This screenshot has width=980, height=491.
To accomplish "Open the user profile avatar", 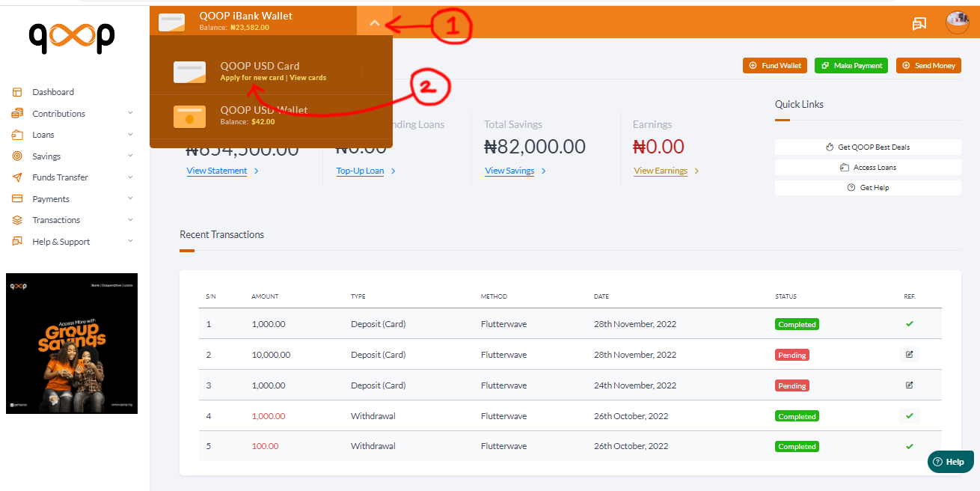I will pyautogui.click(x=958, y=23).
